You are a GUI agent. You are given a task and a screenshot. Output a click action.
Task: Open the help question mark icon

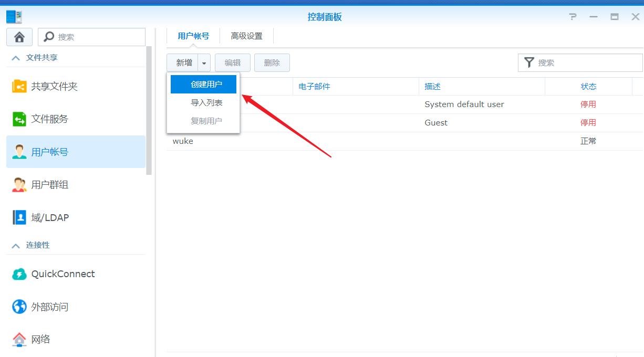pyautogui.click(x=573, y=16)
